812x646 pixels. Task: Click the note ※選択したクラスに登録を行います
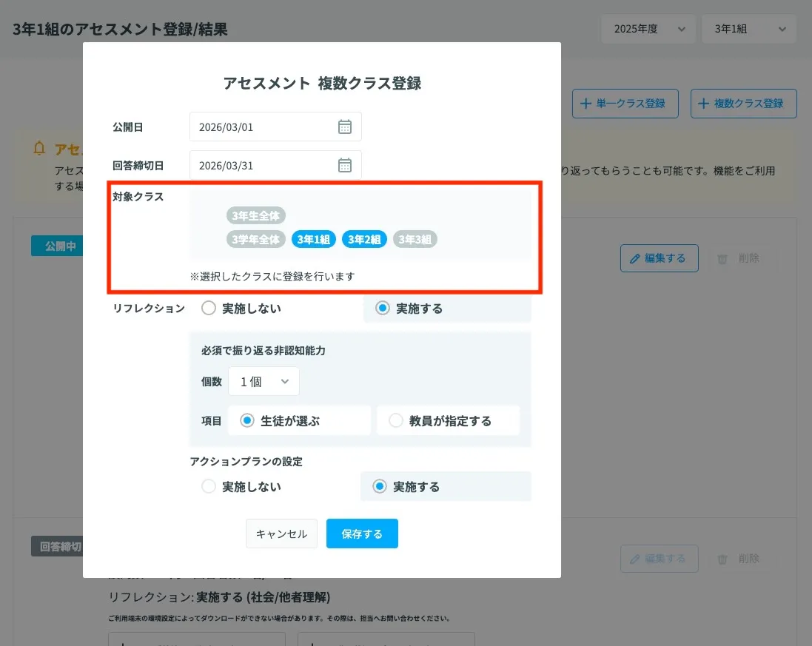tap(272, 277)
